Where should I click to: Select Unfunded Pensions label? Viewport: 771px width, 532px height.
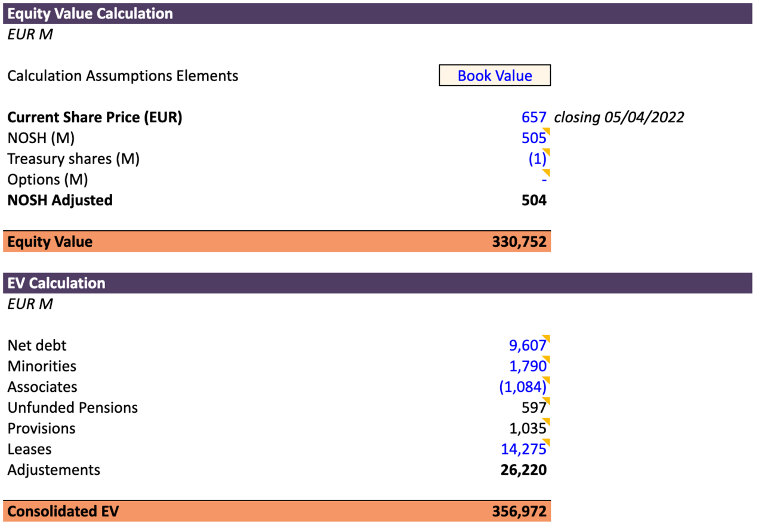pyautogui.click(x=73, y=408)
